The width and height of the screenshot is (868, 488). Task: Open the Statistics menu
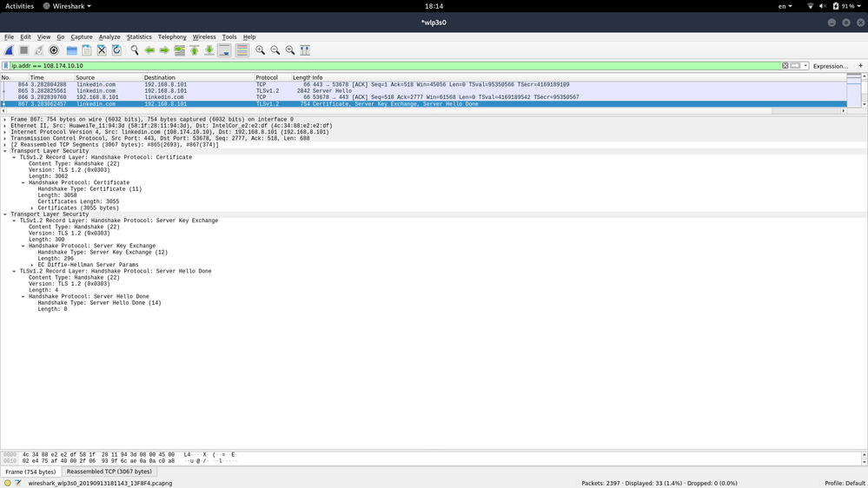point(139,37)
